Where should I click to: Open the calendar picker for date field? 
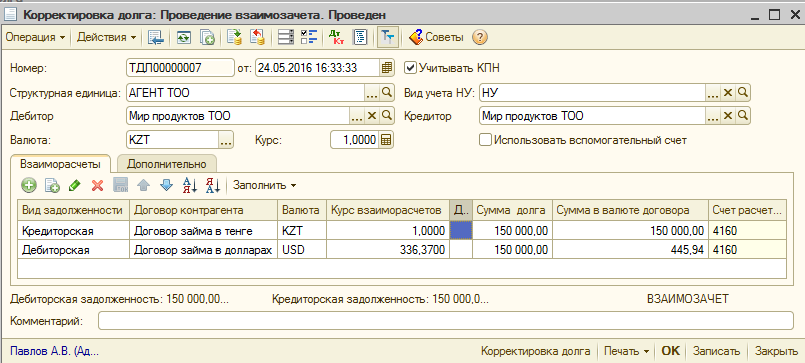click(387, 68)
